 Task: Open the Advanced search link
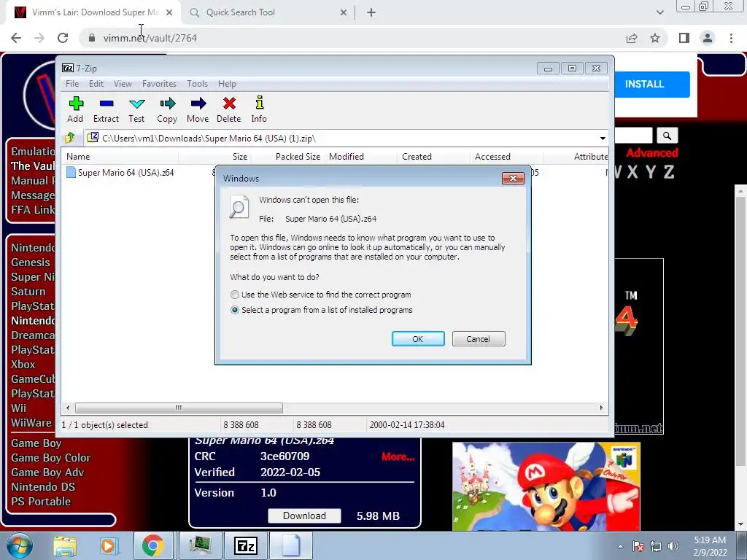tap(651, 153)
